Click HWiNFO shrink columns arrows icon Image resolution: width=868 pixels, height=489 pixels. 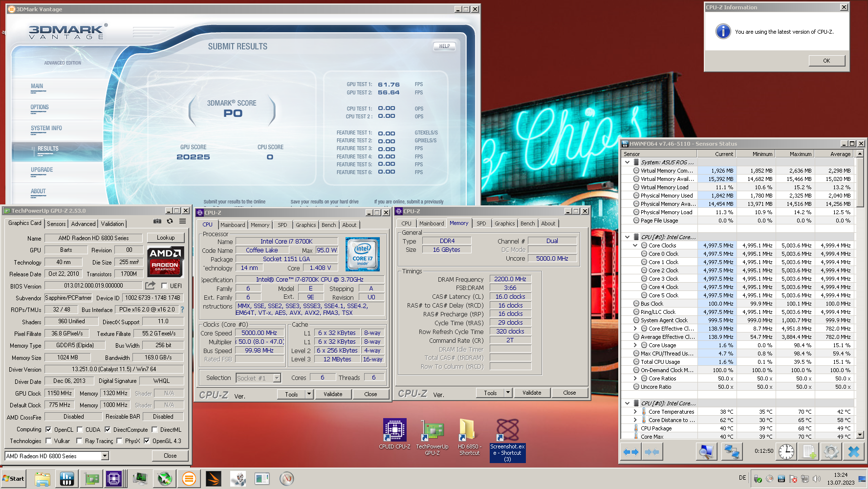tap(651, 452)
